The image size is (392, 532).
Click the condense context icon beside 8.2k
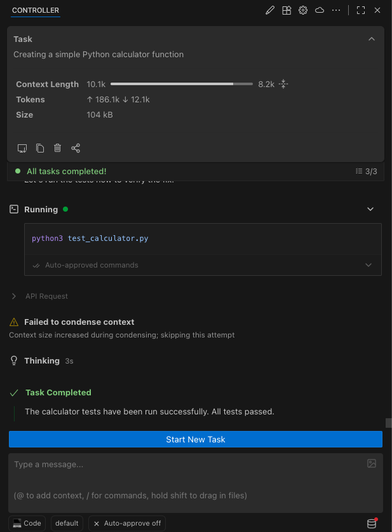pyautogui.click(x=283, y=84)
